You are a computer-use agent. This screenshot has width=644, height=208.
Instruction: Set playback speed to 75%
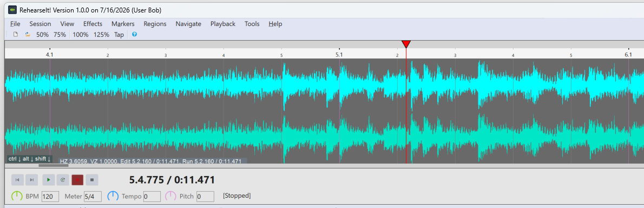tap(60, 35)
